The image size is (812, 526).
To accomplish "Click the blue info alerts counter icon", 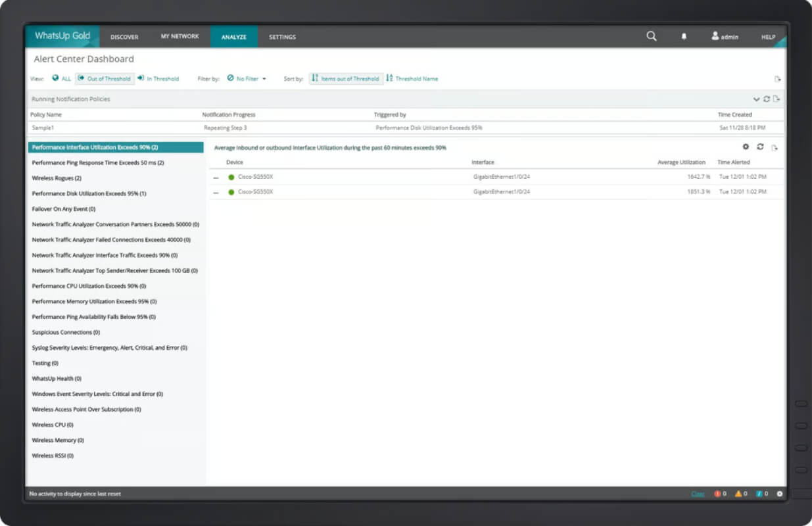I will 759,494.
